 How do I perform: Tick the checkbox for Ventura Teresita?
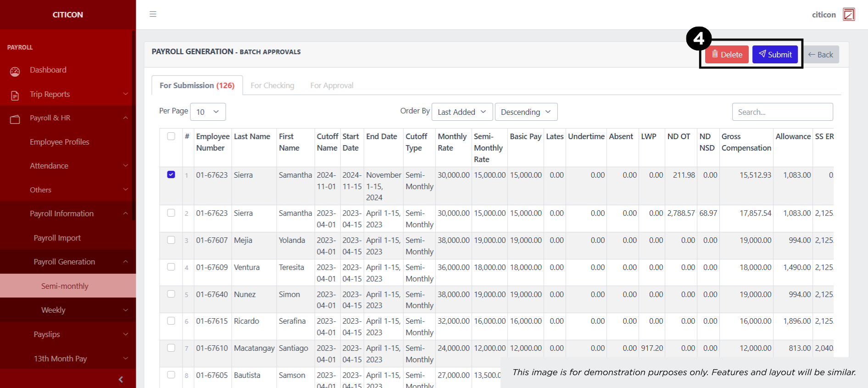pos(171,267)
